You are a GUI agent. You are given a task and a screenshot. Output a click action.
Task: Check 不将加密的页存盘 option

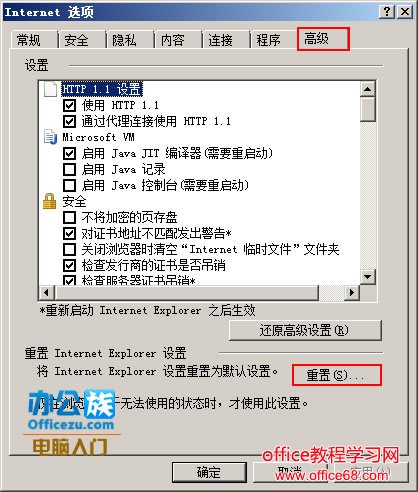69,217
